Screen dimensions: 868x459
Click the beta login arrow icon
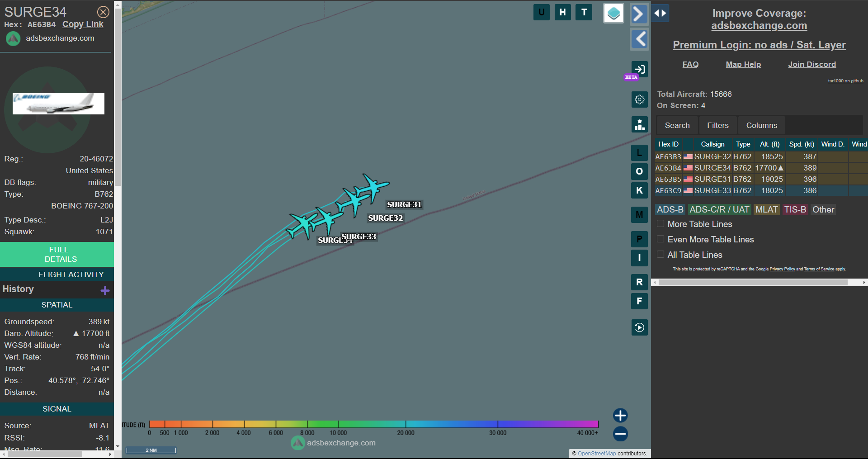[640, 69]
